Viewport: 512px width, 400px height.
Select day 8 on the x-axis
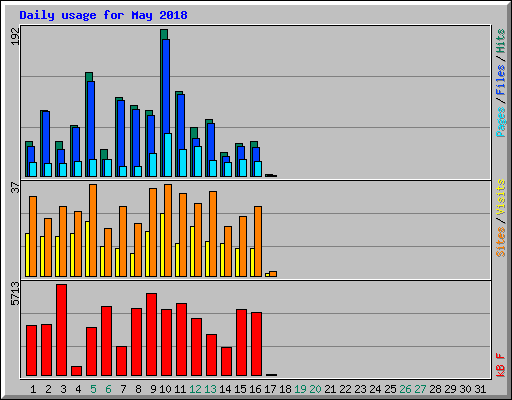click(138, 389)
